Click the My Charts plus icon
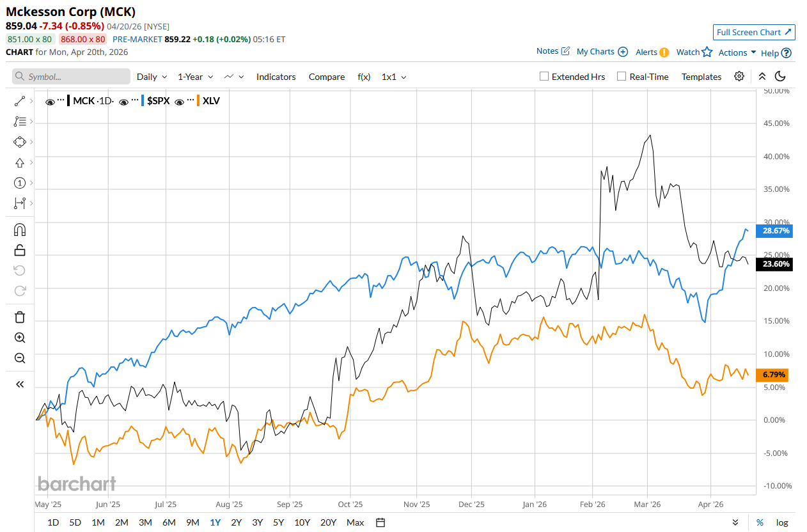Viewport: 807px width, 532px height. pos(623,52)
